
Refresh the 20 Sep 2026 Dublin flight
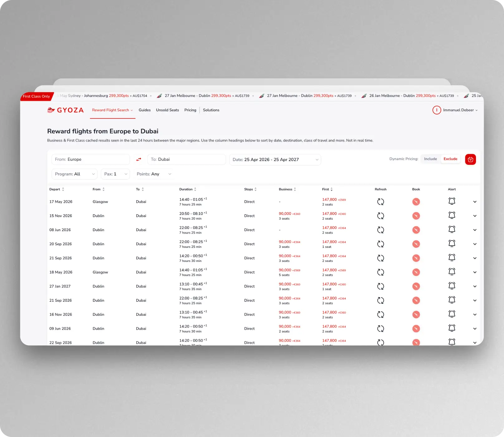(380, 244)
